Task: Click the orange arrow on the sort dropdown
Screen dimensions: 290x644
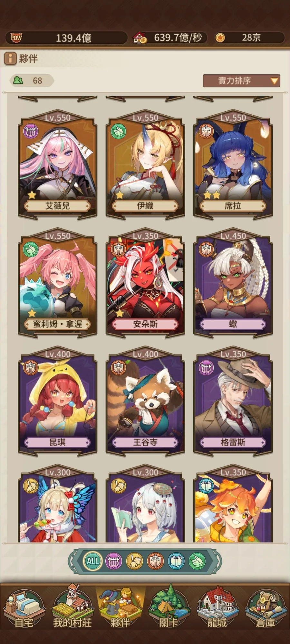Action: click(x=274, y=81)
